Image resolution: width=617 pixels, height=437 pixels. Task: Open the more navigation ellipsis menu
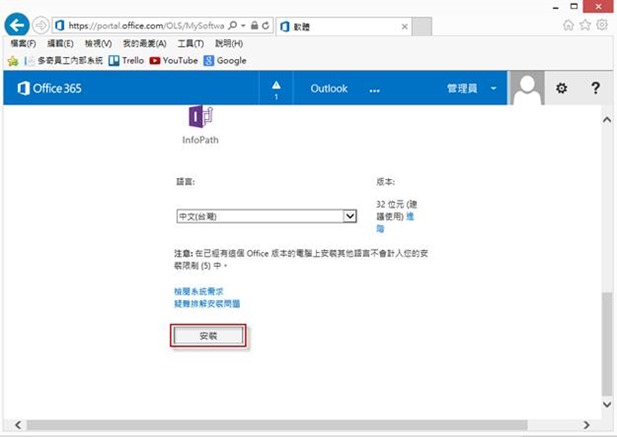point(375,89)
